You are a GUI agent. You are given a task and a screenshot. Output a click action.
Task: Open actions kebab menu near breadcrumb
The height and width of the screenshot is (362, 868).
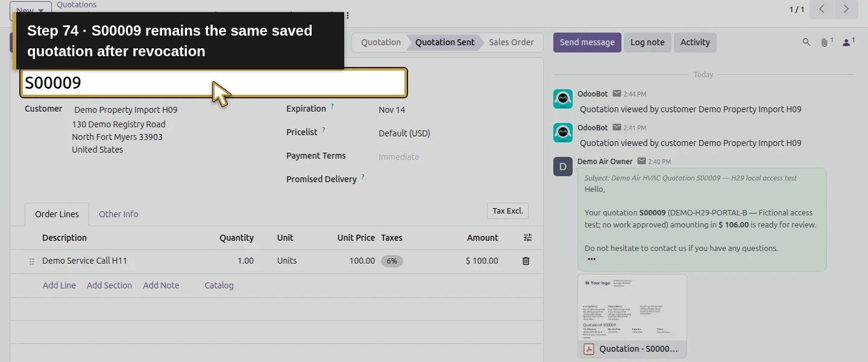[x=347, y=15]
